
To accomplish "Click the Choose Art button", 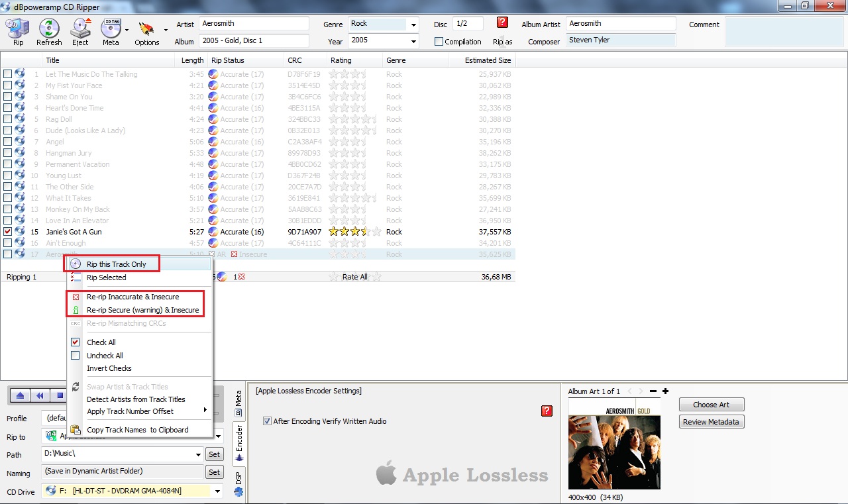I will 711,405.
